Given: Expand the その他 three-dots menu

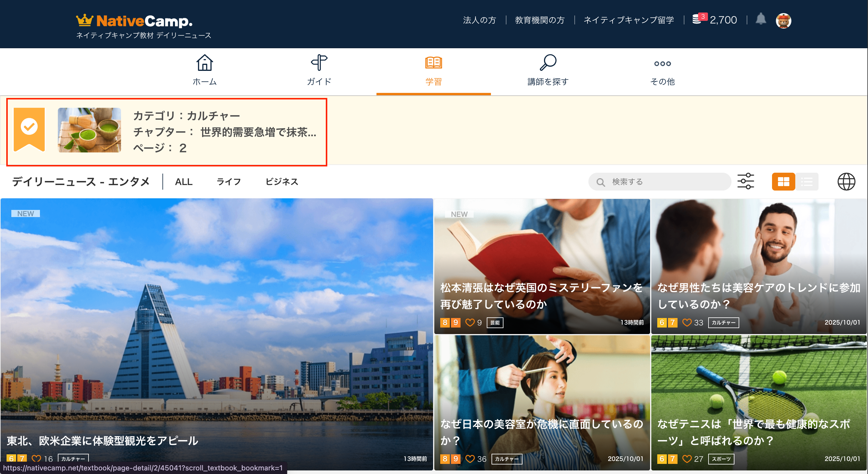Looking at the screenshot, I should point(662,64).
